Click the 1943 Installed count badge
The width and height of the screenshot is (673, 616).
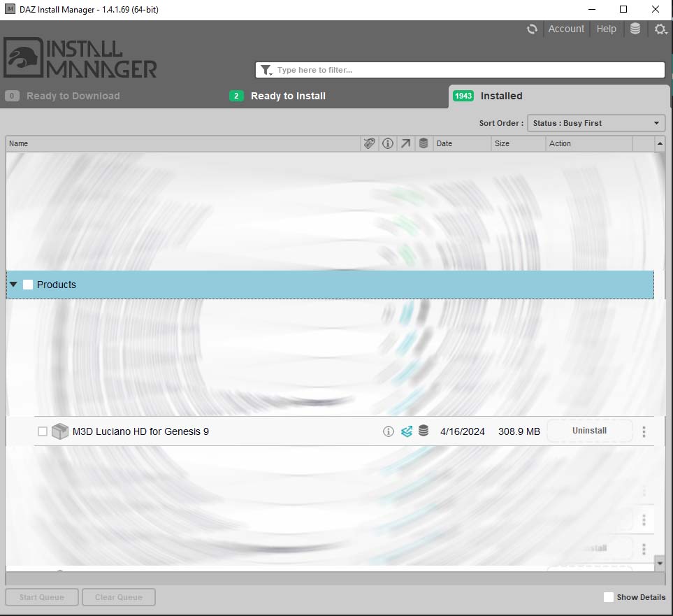tap(463, 96)
